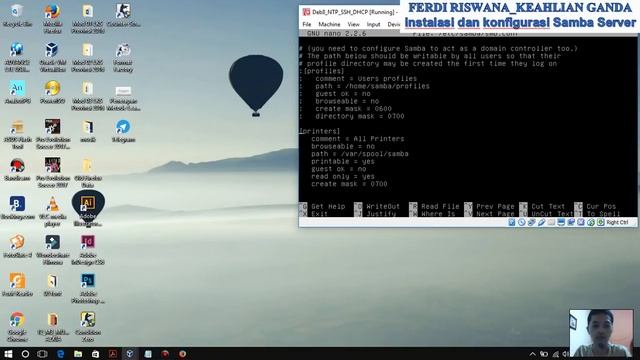Click the 'printable = yes' line
The image size is (640, 360).
(x=342, y=161)
